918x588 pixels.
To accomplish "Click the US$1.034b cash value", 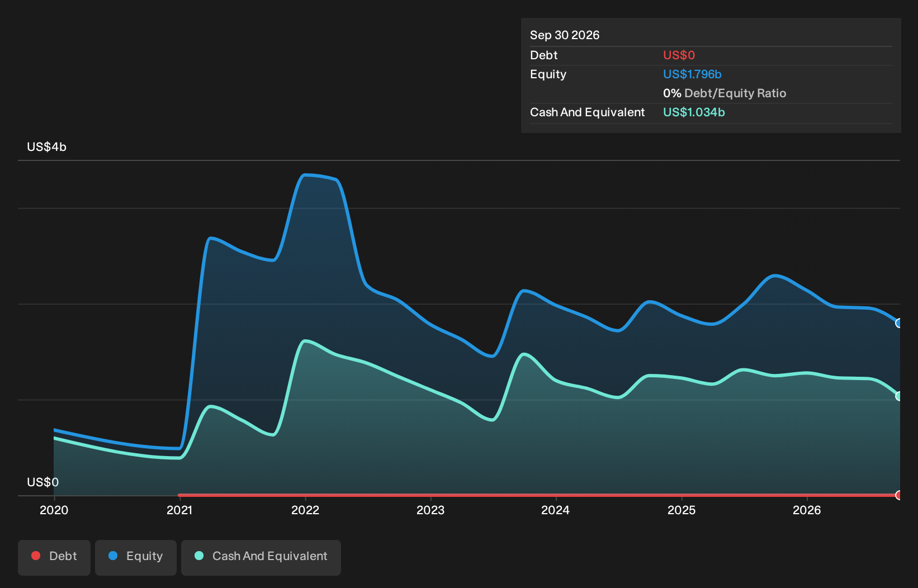I will pos(694,112).
